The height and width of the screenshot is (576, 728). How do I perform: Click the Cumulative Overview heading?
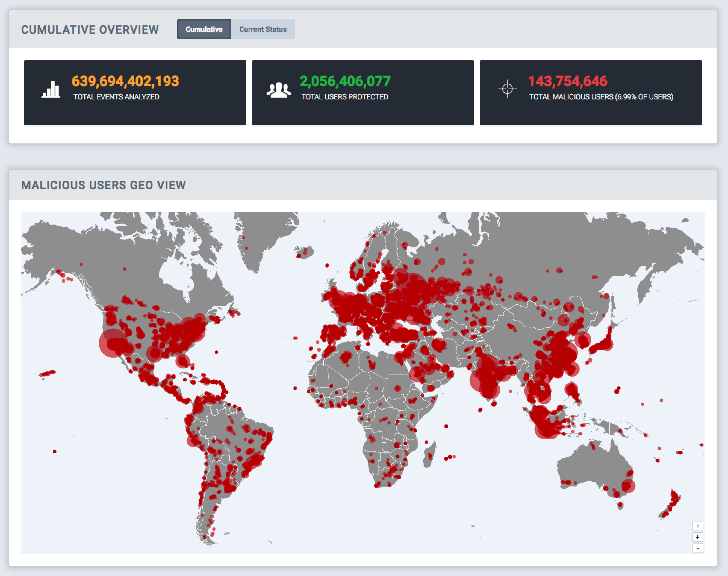click(x=90, y=30)
